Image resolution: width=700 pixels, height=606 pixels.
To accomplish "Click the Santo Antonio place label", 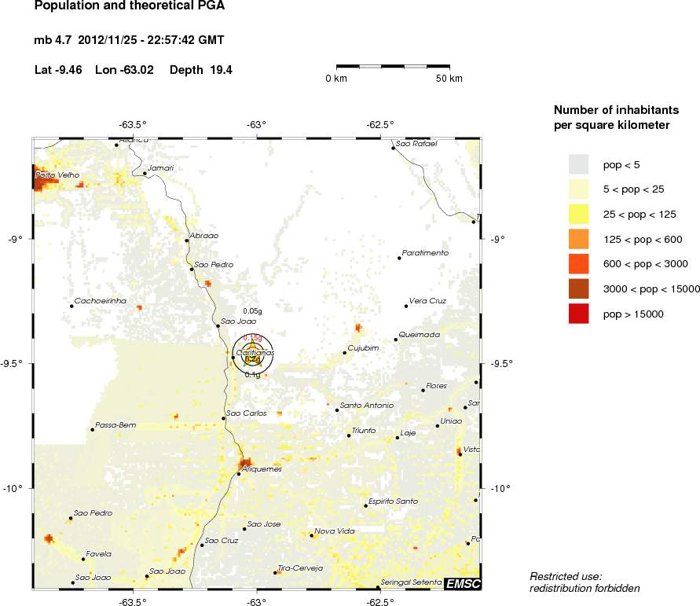I will pos(367,406).
